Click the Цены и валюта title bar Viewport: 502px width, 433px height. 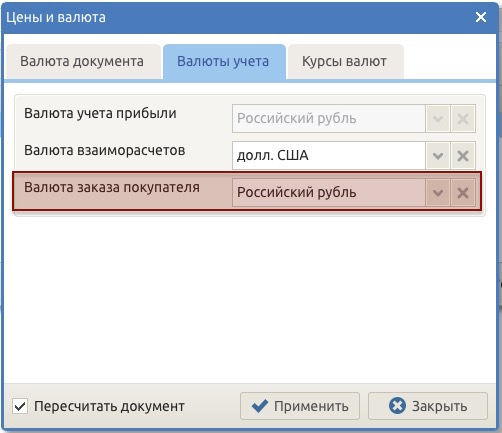tap(233, 17)
